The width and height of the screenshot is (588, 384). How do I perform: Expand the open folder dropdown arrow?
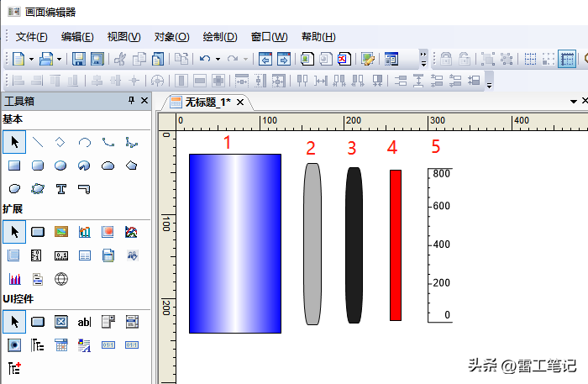[x=59, y=59]
